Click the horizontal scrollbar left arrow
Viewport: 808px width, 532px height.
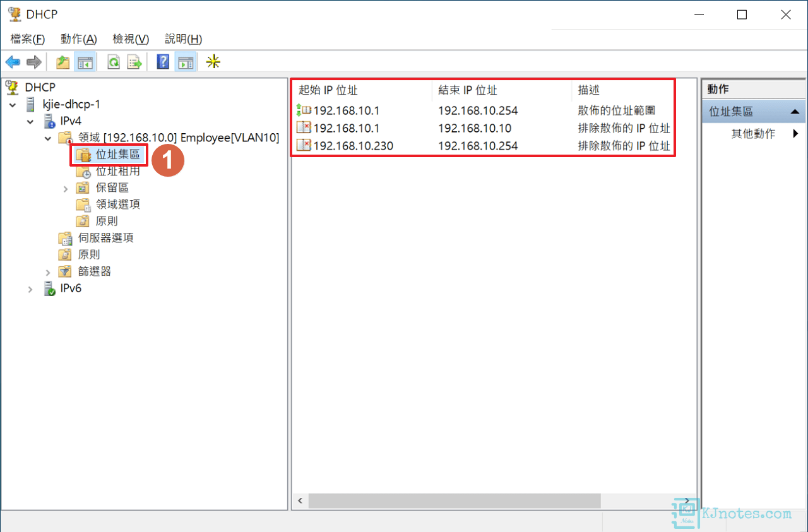click(300, 501)
